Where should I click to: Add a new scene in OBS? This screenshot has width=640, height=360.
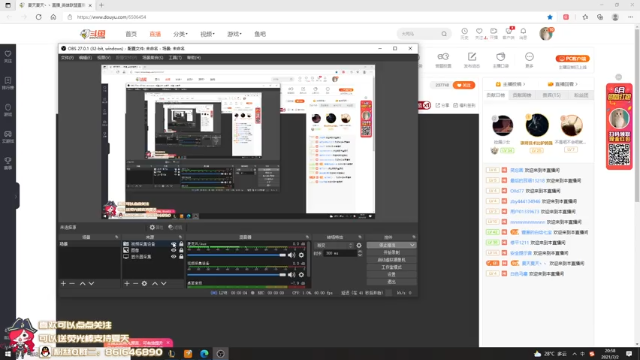click(63, 283)
